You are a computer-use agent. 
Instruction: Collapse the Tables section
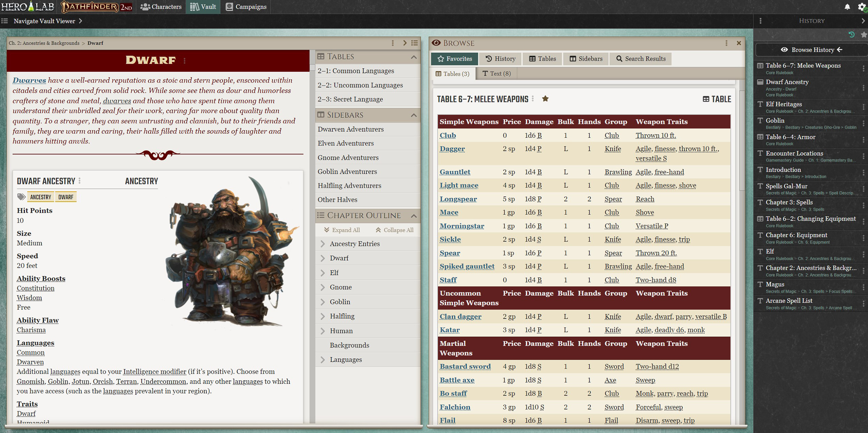[x=414, y=57]
